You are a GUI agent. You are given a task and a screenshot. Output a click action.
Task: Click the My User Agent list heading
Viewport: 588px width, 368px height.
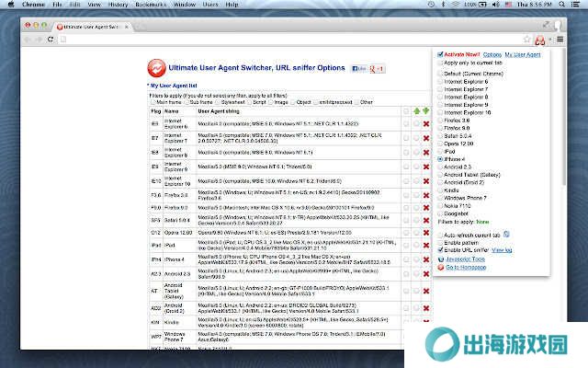(172, 86)
